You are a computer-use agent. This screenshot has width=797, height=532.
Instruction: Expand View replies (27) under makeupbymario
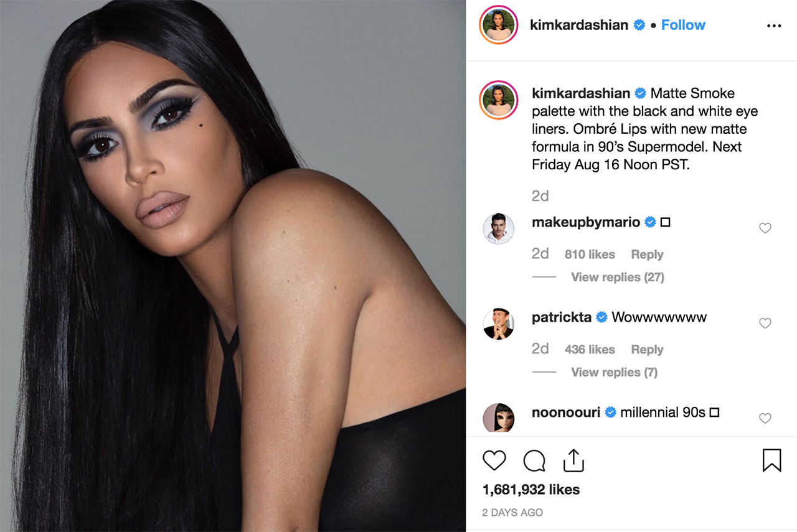tap(618, 277)
